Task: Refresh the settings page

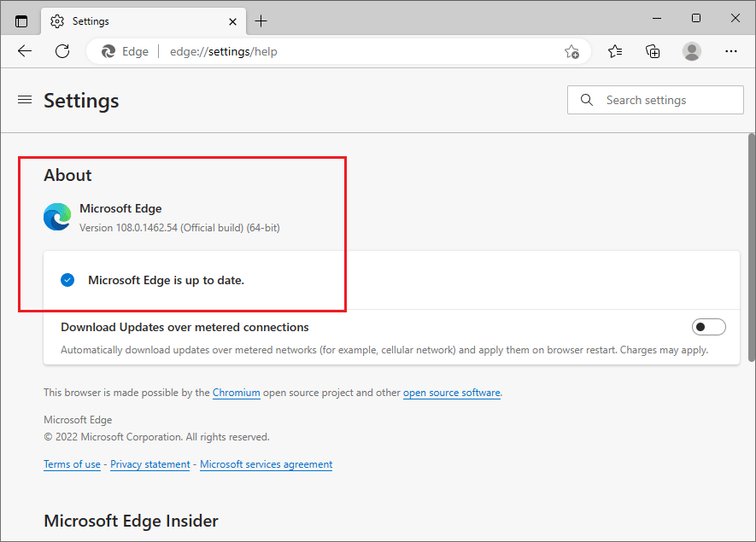Action: click(x=62, y=51)
